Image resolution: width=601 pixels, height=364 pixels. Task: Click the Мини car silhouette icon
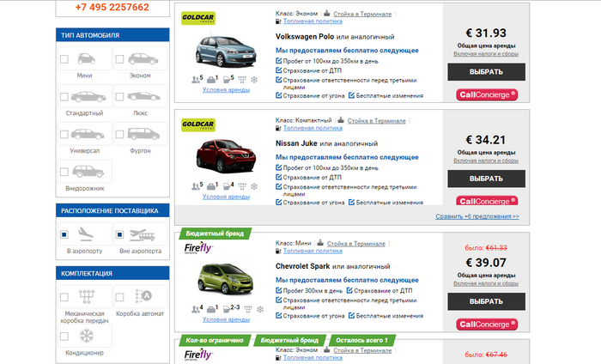[86, 58]
